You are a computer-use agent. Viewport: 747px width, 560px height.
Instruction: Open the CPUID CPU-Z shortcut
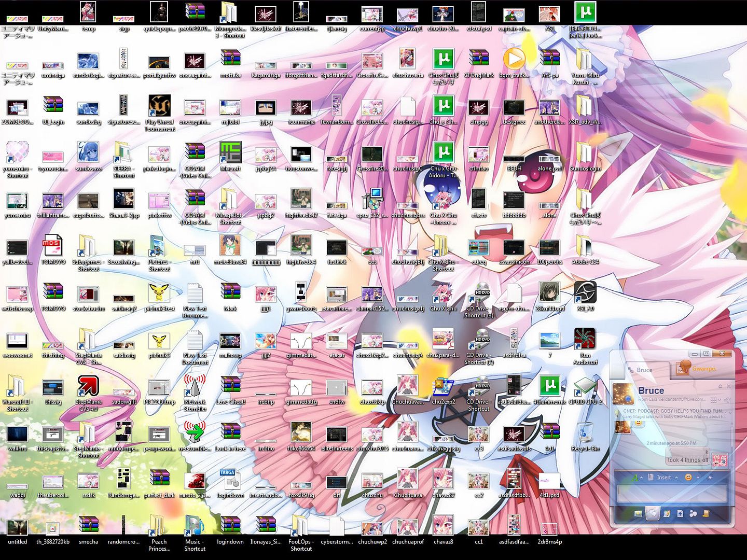tap(585, 386)
